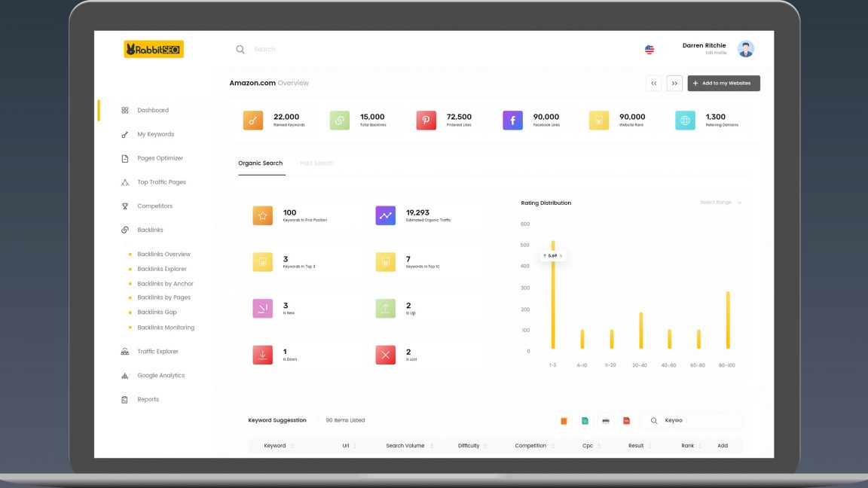Viewport: 868px width, 488px height.
Task: Click the Add to my Websites button
Action: [x=723, y=83]
